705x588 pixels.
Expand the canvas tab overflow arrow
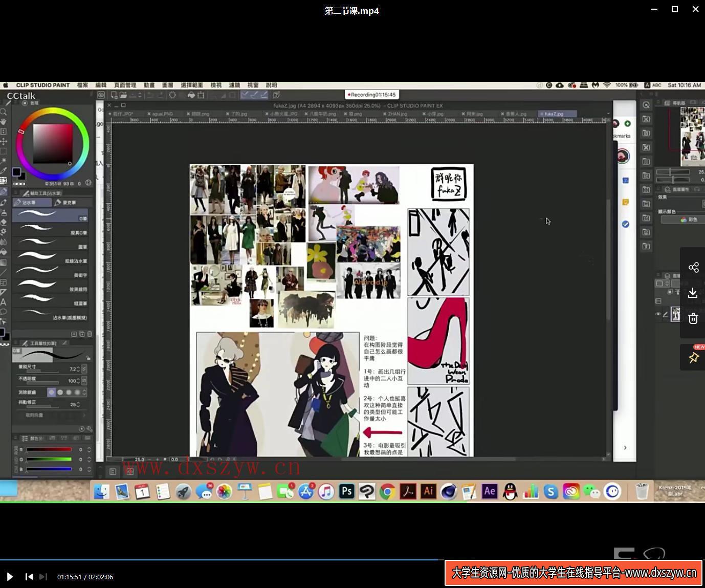[608, 114]
